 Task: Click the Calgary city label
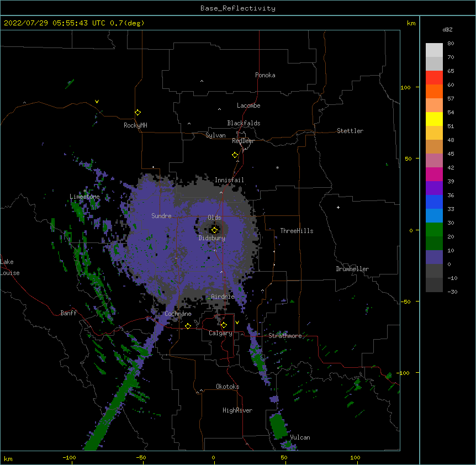220,333
